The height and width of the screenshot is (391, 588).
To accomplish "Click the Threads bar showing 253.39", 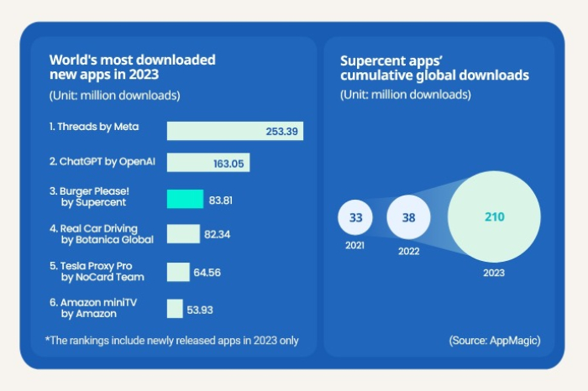I will tap(235, 131).
